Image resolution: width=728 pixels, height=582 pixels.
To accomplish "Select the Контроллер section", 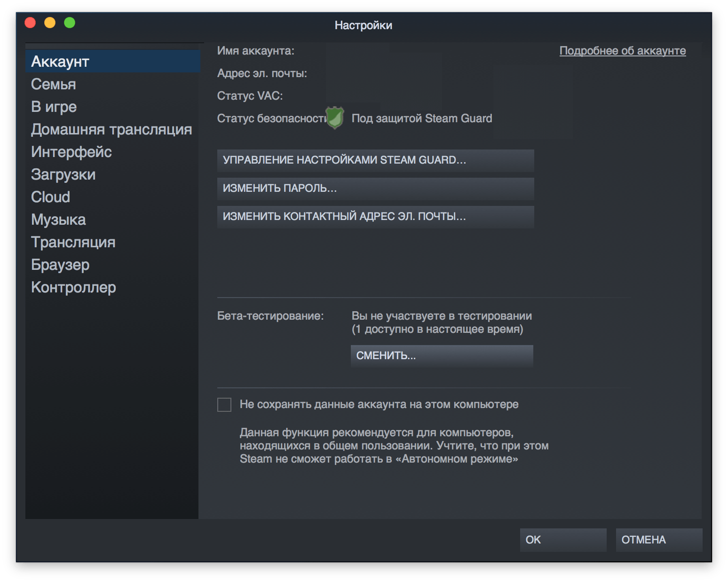I will 113,287.
